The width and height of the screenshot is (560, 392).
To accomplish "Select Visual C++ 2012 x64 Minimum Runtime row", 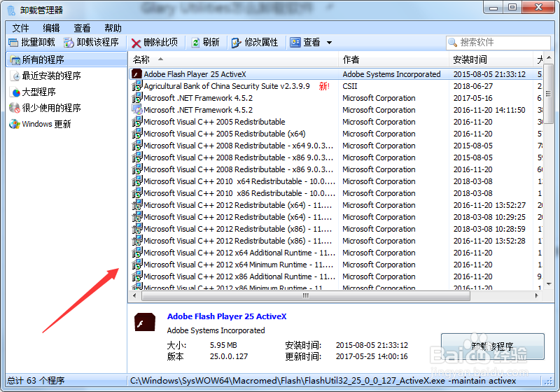I will [335, 265].
